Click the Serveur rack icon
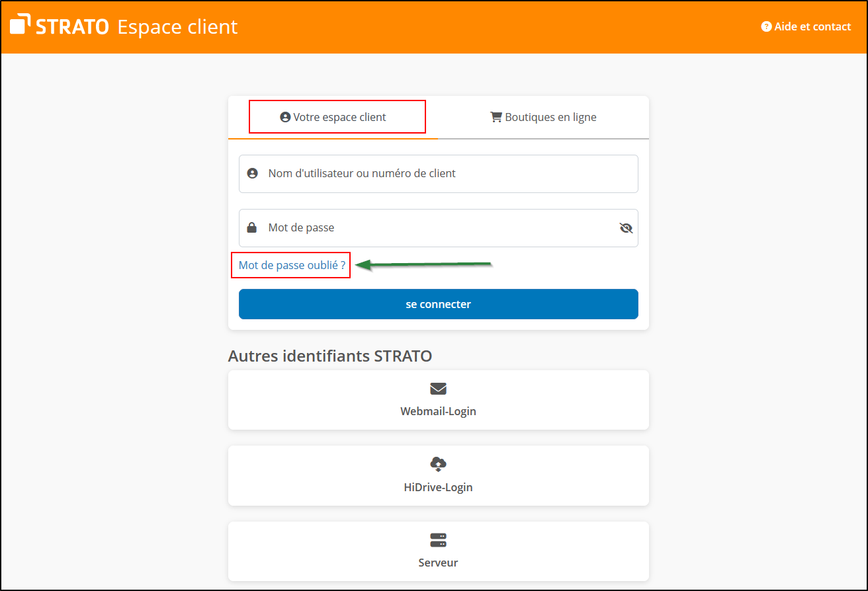 point(438,540)
